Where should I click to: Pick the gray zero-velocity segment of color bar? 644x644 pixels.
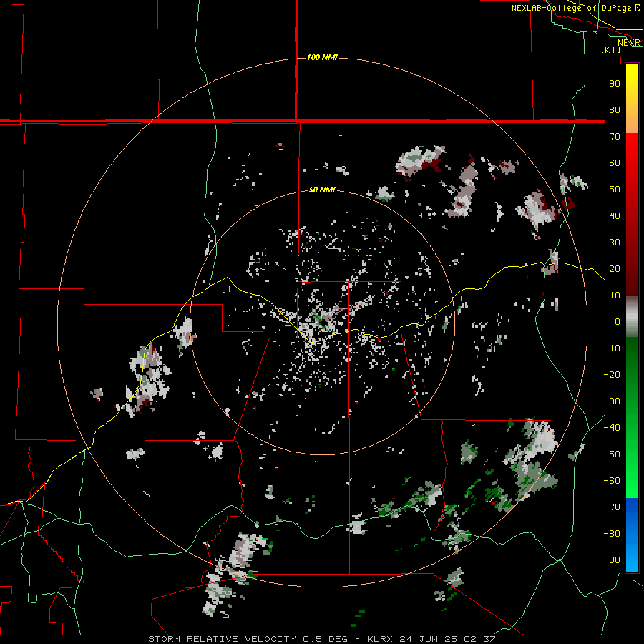(632, 317)
